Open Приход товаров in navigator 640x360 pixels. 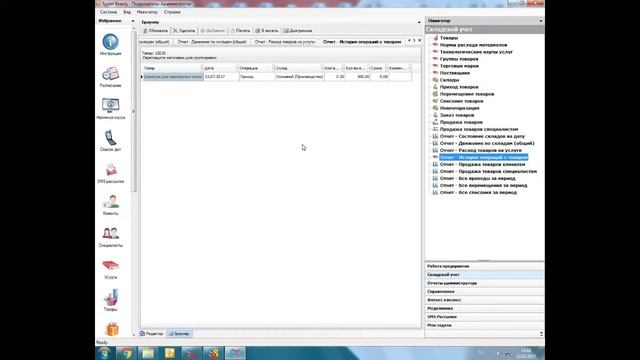click(x=459, y=87)
